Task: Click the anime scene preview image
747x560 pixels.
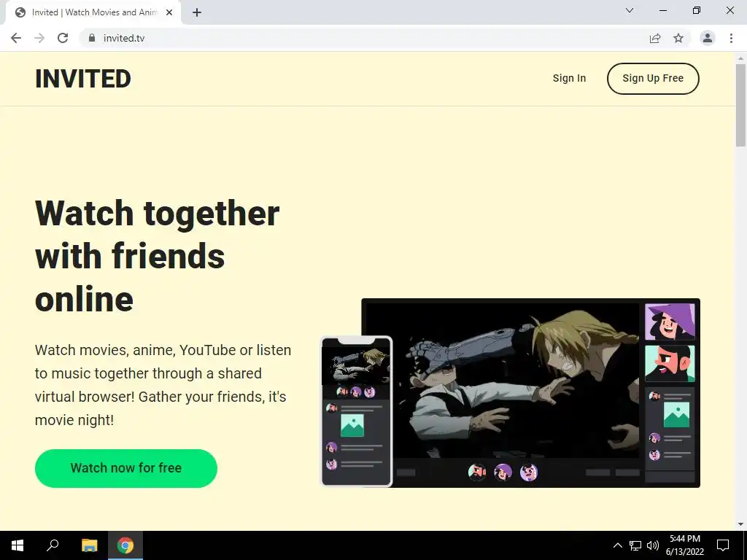Action: pos(502,381)
